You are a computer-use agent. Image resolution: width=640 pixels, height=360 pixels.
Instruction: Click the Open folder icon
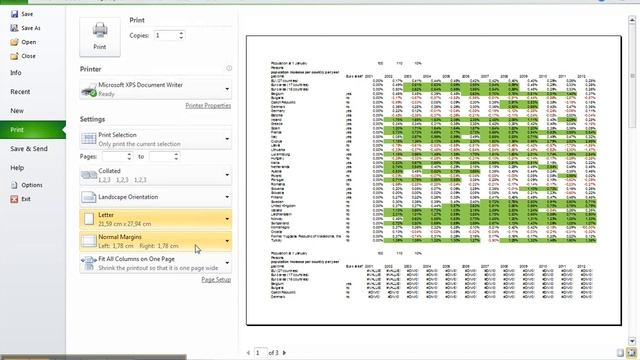pyautogui.click(x=14, y=42)
